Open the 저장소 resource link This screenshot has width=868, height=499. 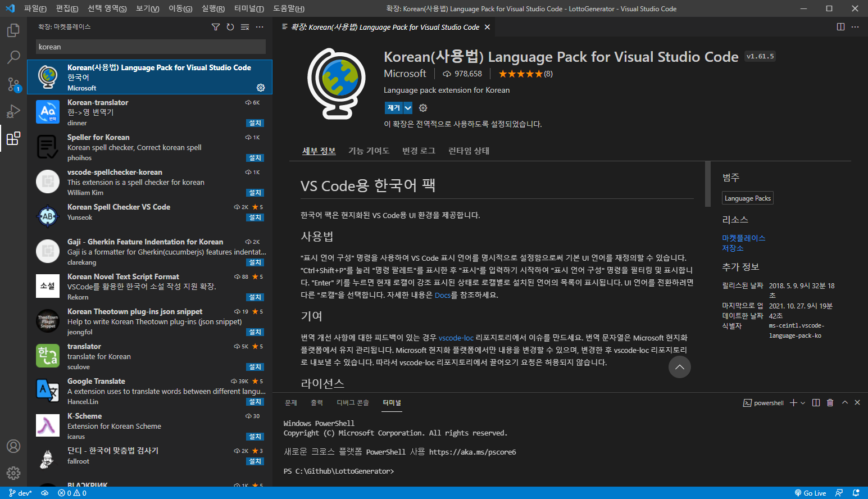pos(733,248)
